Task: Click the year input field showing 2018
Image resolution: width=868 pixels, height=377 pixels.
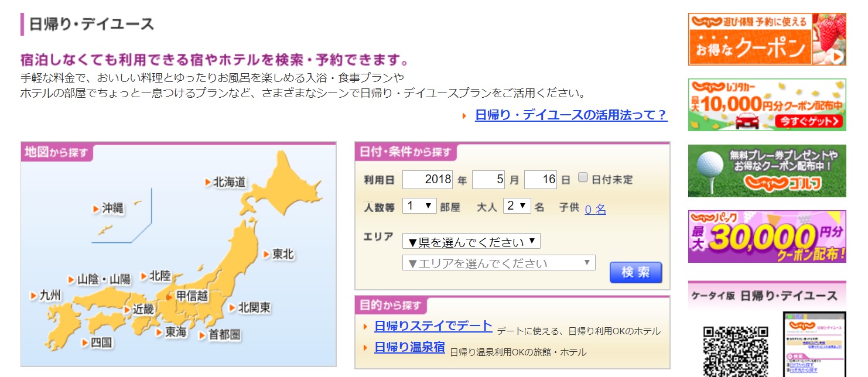Action: click(x=428, y=180)
